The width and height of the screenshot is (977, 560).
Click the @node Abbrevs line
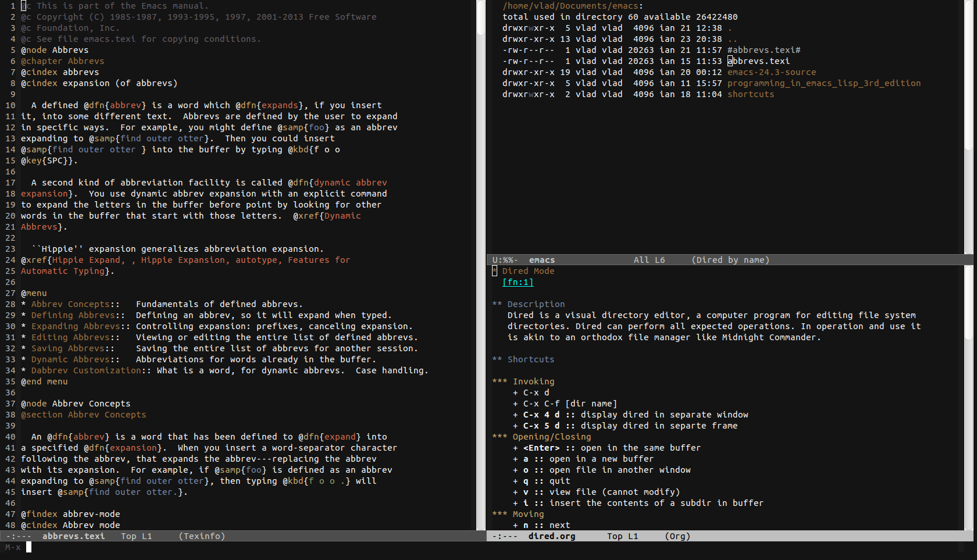(x=55, y=50)
